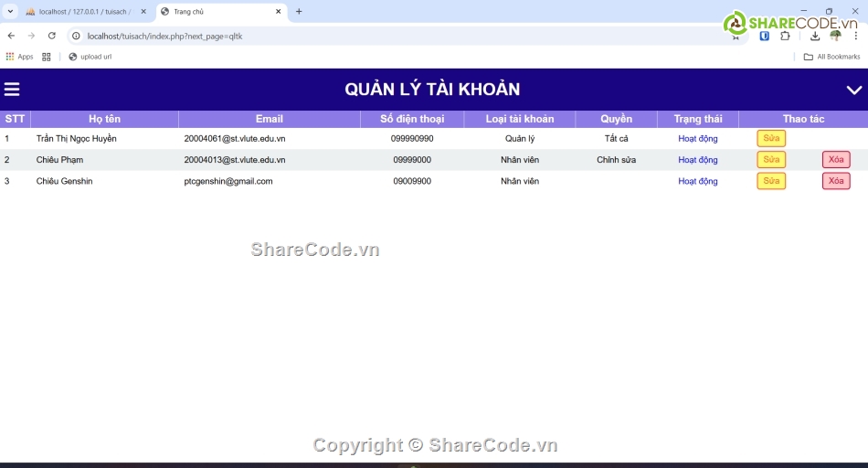Click Nhân viên in Chiêu Genshin row

point(520,181)
